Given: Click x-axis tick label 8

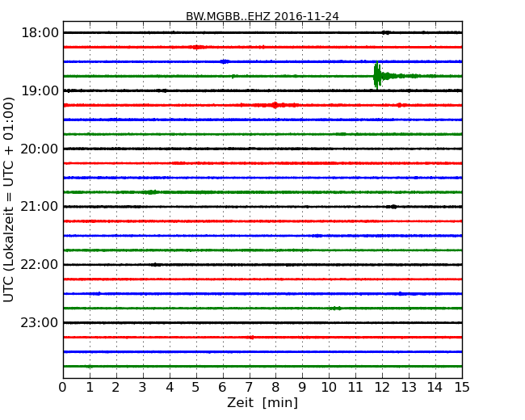Looking at the screenshot, I should coord(275,387).
